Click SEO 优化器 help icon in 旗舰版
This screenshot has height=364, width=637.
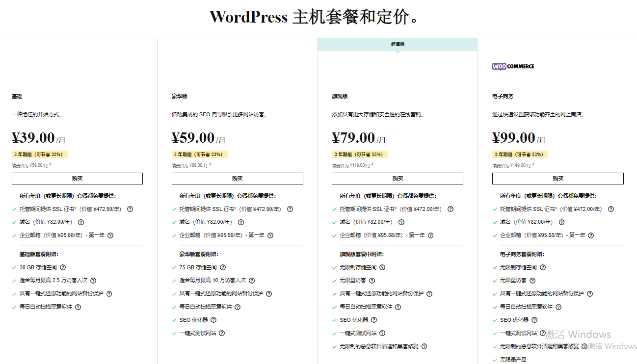point(374,320)
